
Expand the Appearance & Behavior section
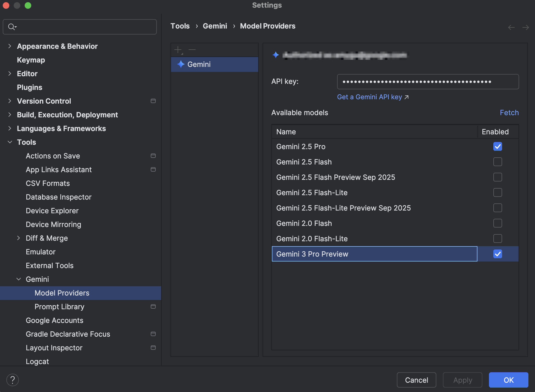click(x=10, y=46)
